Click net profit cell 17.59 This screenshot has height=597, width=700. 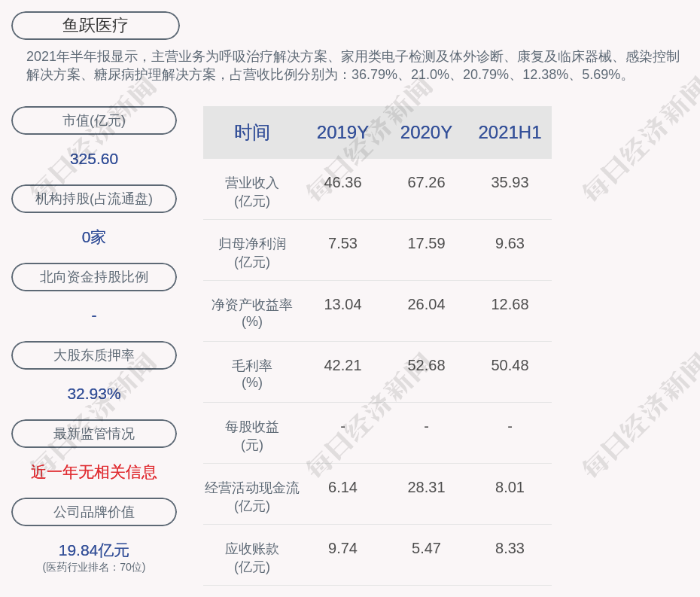point(426,243)
